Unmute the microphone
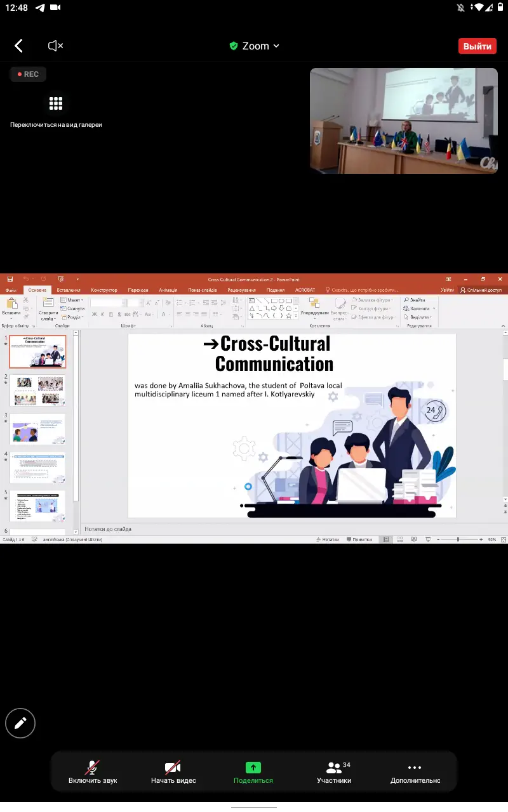Screen dimensions: 508x812 click(93, 772)
